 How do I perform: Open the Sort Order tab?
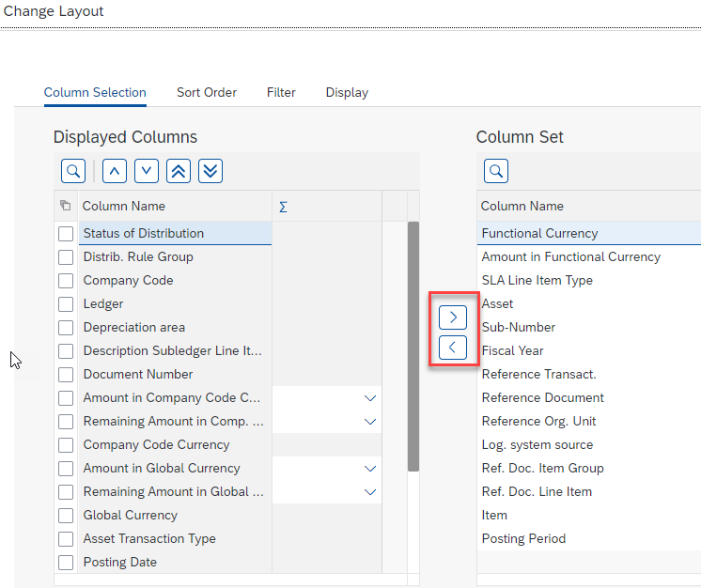(x=207, y=92)
